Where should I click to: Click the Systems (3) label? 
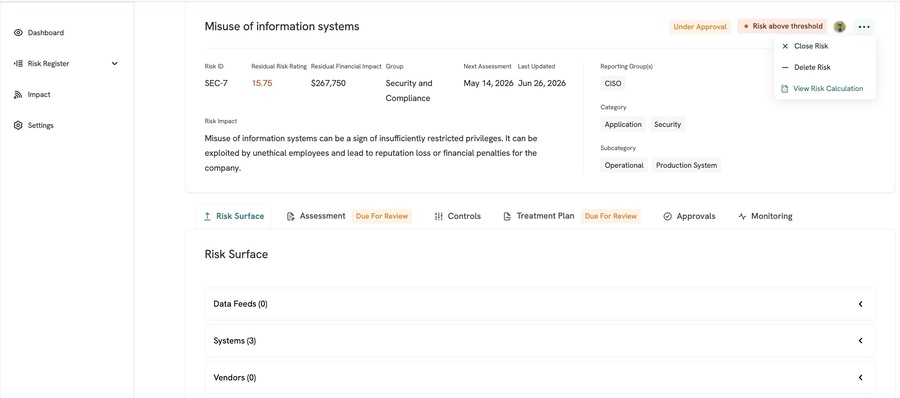[235, 341]
